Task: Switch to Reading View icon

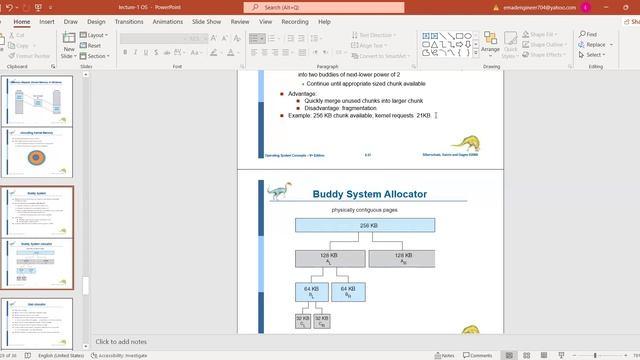Action: coord(544,356)
